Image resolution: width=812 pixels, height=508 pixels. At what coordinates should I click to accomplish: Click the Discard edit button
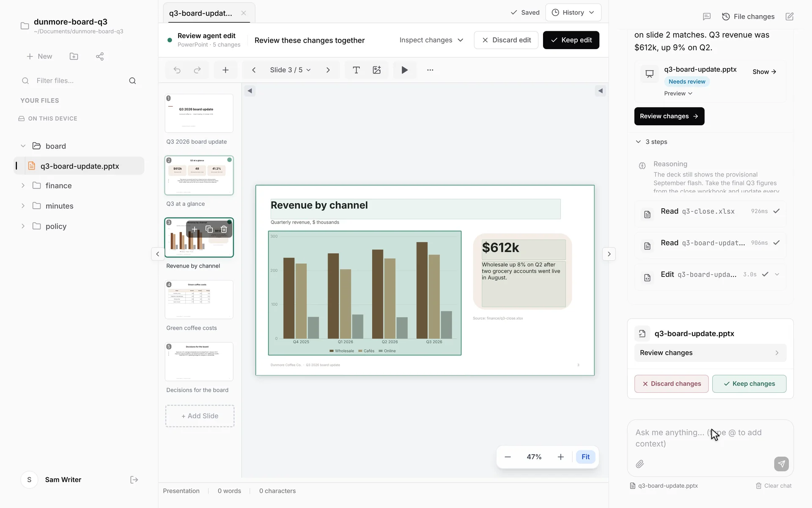coord(506,40)
